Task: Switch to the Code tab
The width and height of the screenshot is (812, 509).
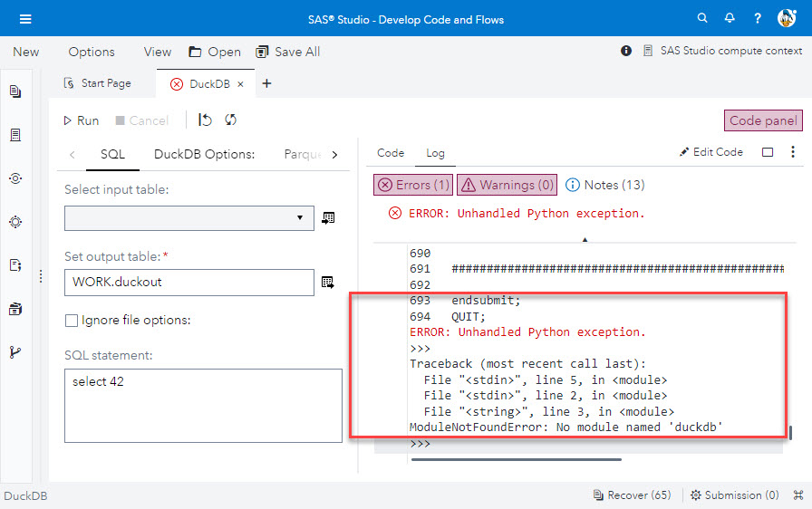Action: 391,152
